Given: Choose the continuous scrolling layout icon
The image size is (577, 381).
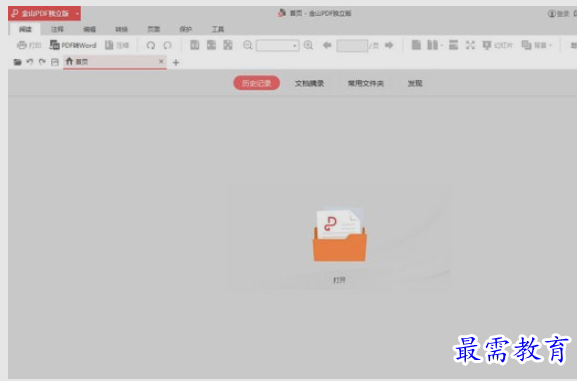Looking at the screenshot, I should pos(453,45).
